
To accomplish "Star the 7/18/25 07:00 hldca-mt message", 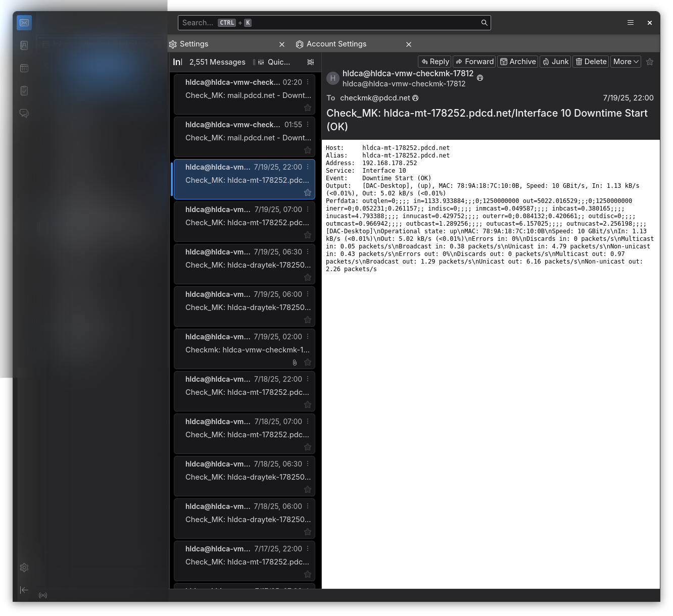I will (x=308, y=447).
